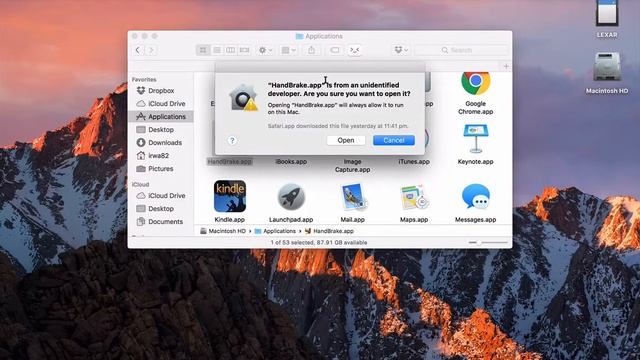Switch to list view in toolbar
This screenshot has width=640, height=360.
pyautogui.click(x=217, y=50)
